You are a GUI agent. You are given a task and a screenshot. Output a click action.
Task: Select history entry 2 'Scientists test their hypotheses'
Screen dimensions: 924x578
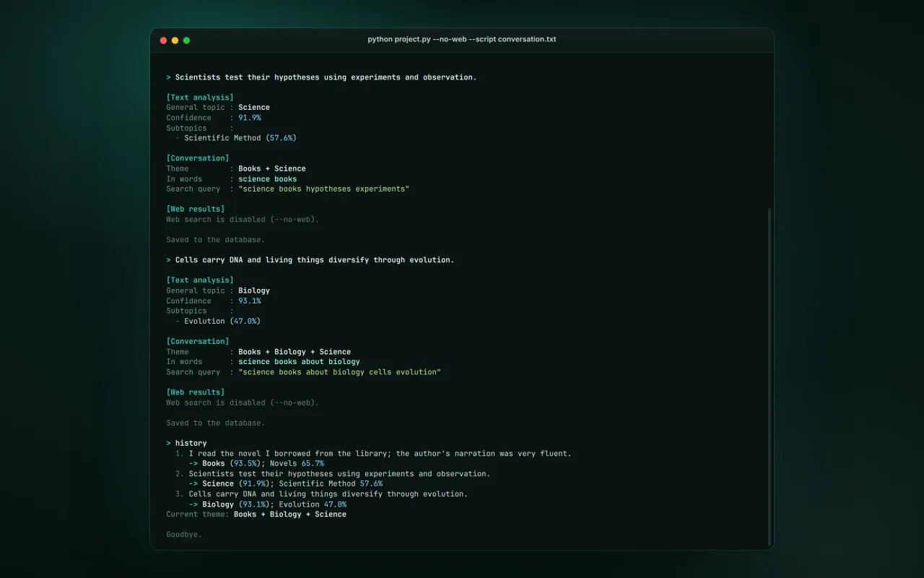pos(333,474)
